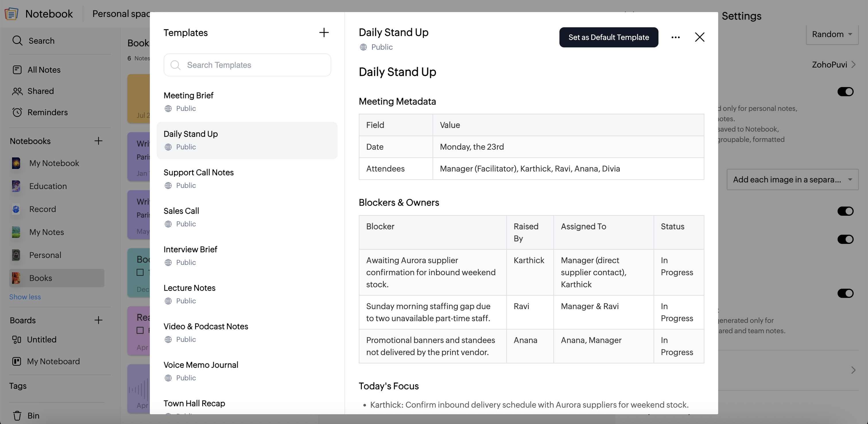Image resolution: width=868 pixels, height=424 pixels.
Task: Expand the lower settings row chevron
Action: 853,370
